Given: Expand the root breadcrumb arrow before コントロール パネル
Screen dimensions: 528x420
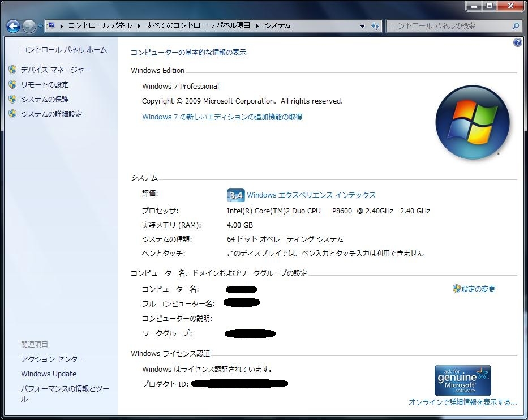Looking at the screenshot, I should [62, 26].
